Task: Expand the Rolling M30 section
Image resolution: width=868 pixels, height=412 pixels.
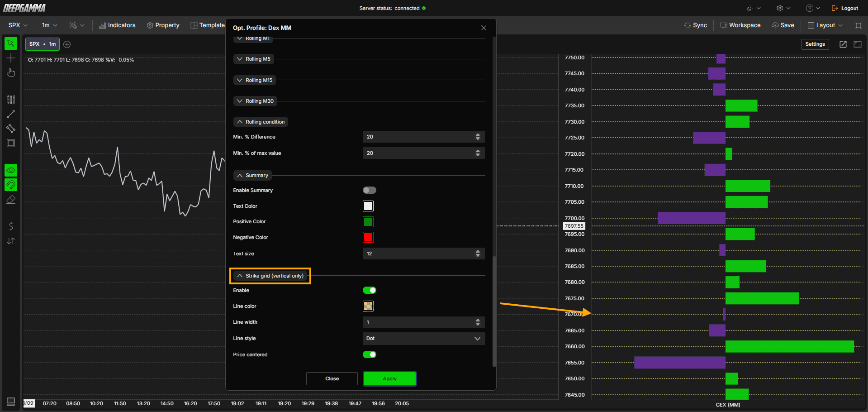Action: [x=255, y=101]
